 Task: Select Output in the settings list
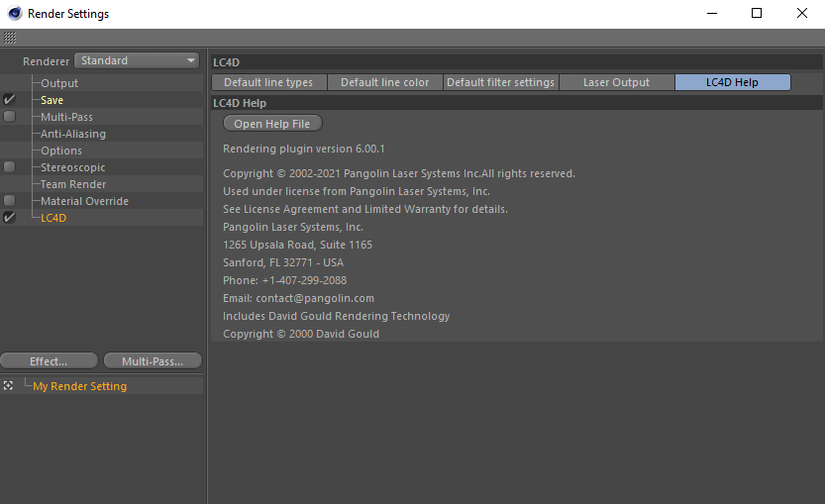pyautogui.click(x=59, y=83)
